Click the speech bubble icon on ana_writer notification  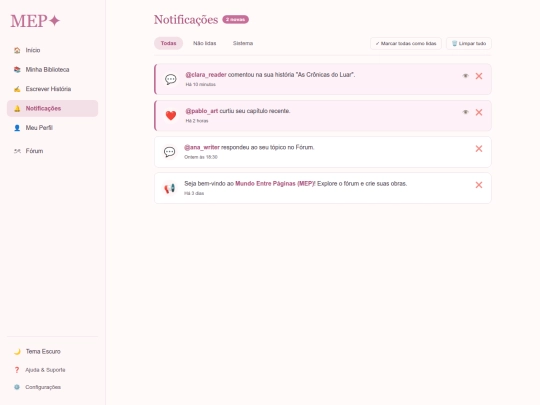click(x=169, y=152)
